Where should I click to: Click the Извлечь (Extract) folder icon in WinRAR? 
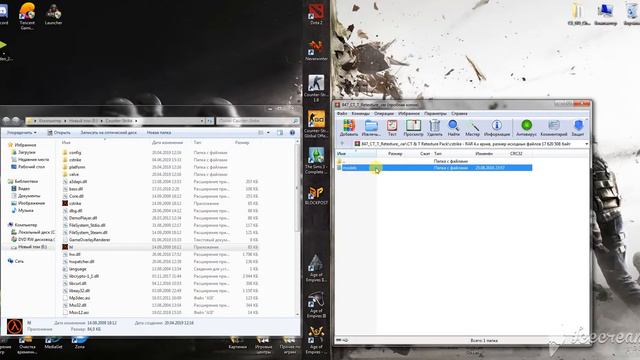point(371,128)
